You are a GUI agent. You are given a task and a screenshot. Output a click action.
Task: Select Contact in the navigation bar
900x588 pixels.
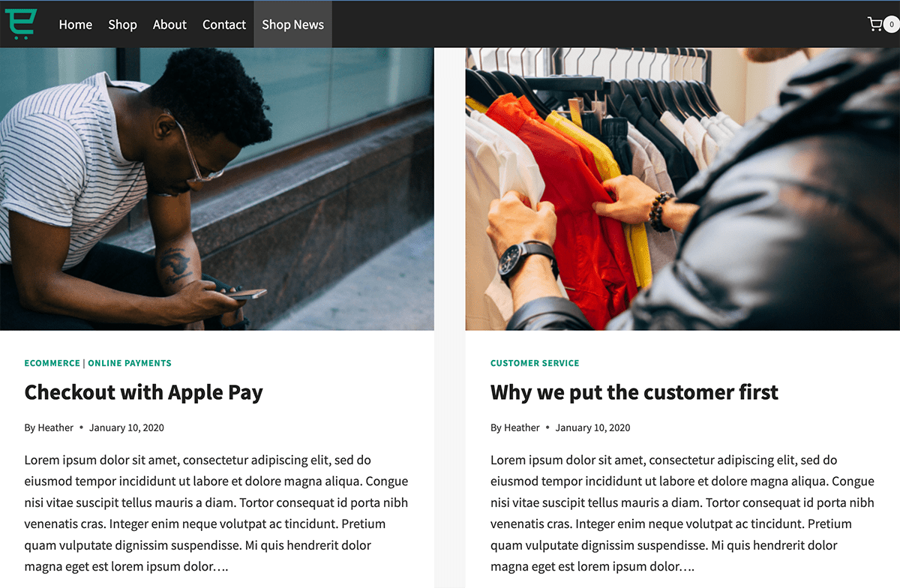pyautogui.click(x=224, y=25)
